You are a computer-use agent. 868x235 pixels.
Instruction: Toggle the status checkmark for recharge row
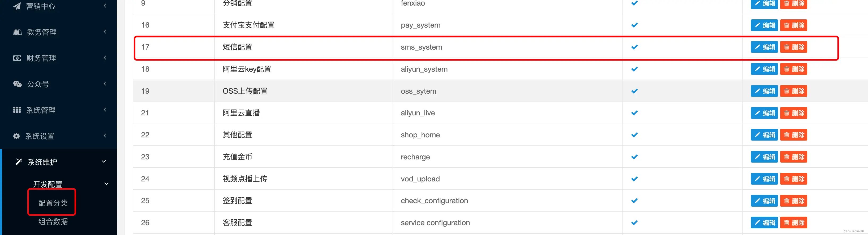tap(634, 157)
